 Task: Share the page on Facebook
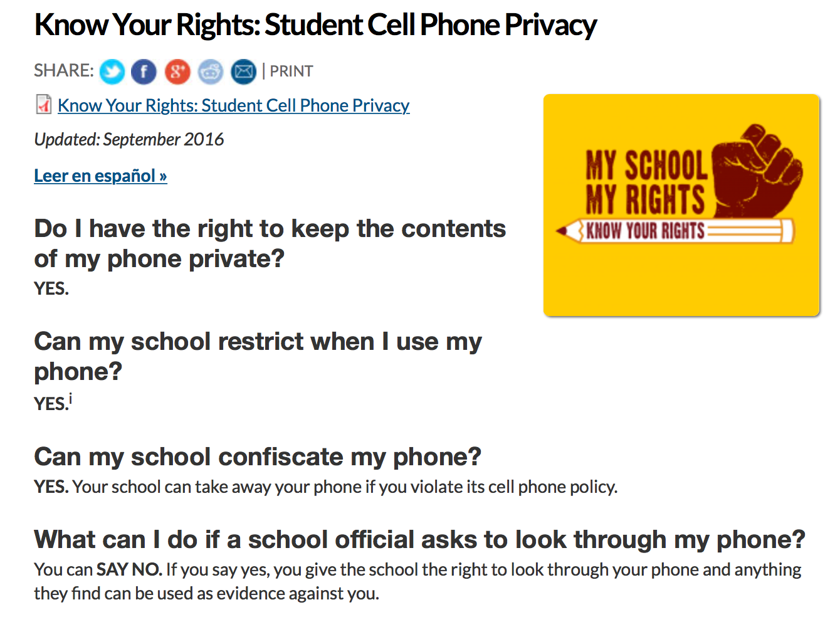(144, 71)
